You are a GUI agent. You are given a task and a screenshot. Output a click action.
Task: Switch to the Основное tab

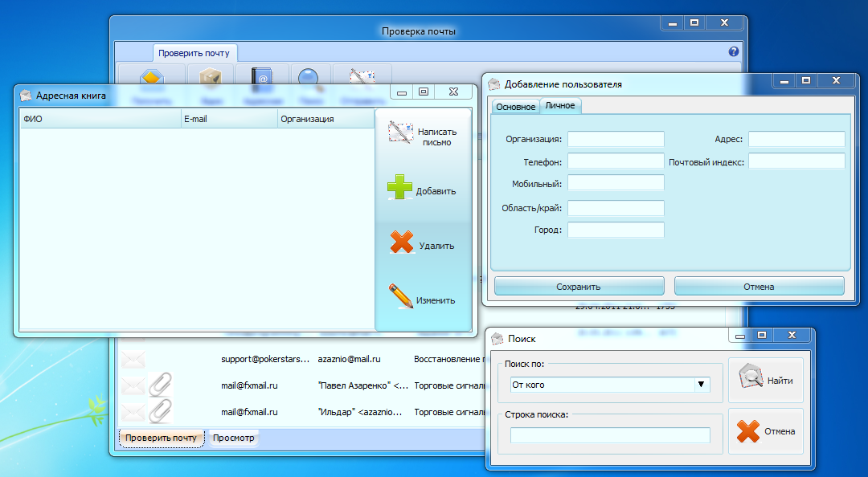coord(515,107)
